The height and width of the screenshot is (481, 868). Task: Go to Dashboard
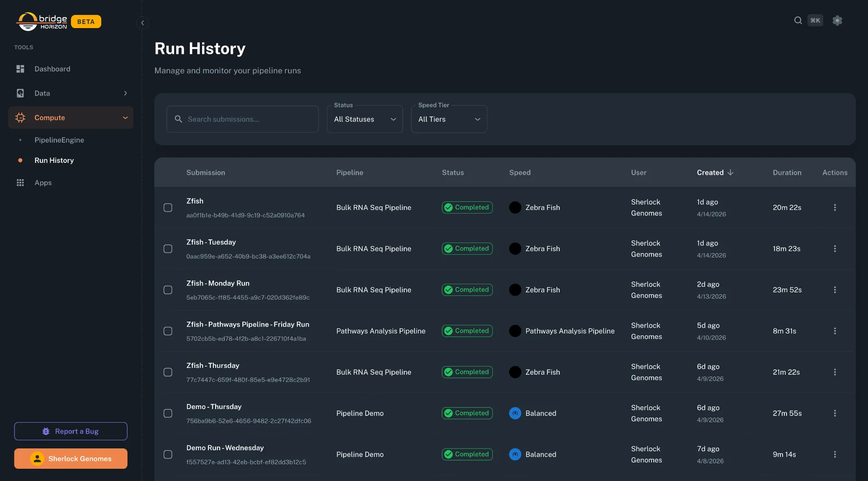[71, 69]
